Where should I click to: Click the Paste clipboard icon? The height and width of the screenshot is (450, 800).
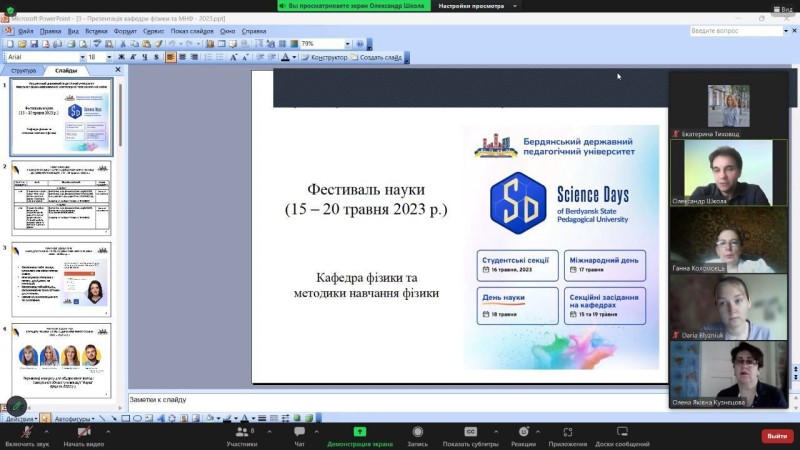coord(146,44)
